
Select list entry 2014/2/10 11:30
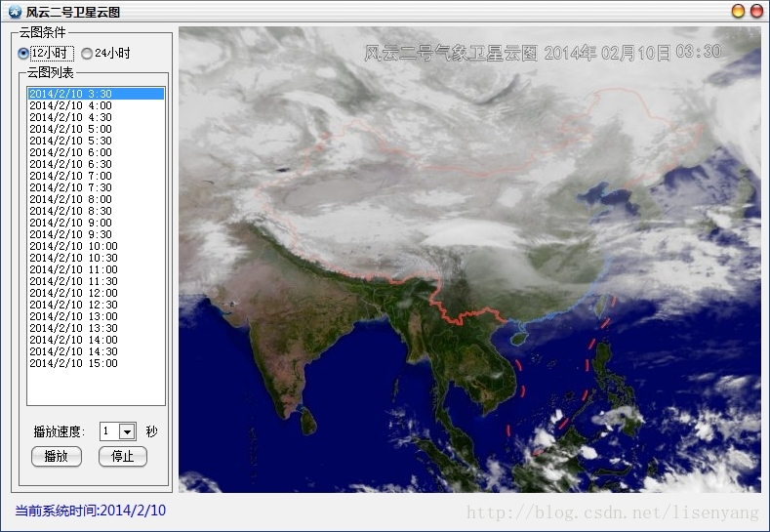(x=96, y=281)
